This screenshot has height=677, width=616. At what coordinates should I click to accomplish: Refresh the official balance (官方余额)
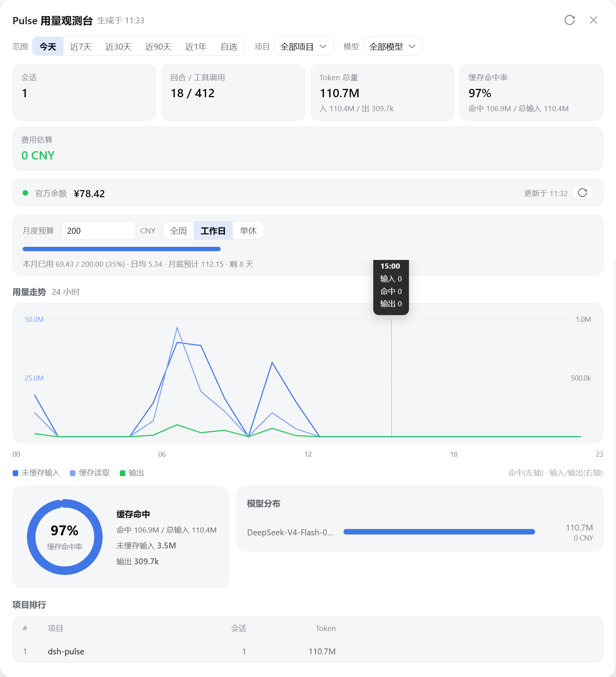[582, 193]
